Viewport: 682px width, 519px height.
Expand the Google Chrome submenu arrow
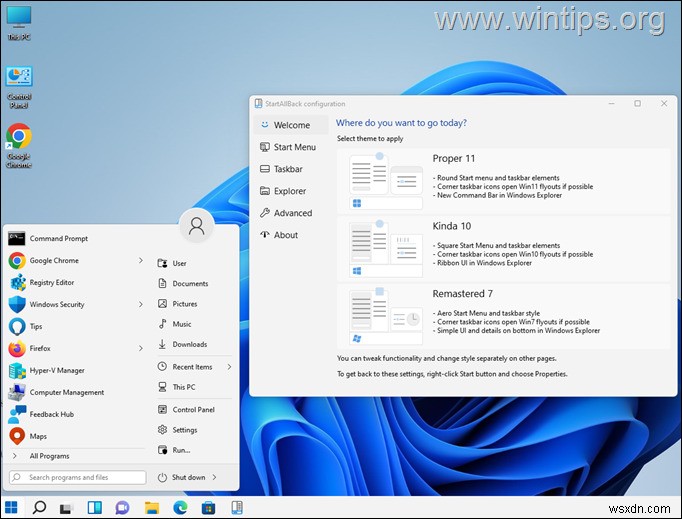point(141,261)
